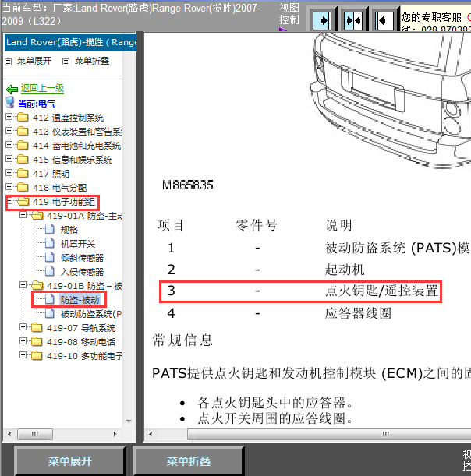Click the bottom 菜单展开 button
471x476 pixels.
pyautogui.click(x=70, y=461)
